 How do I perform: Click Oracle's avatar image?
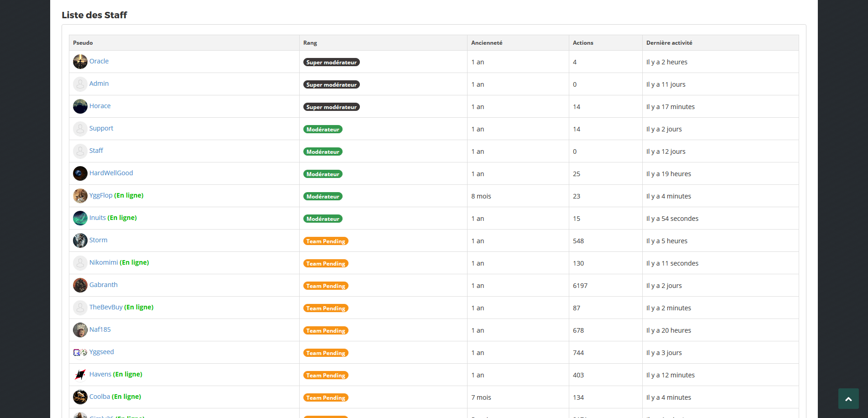coord(80,62)
